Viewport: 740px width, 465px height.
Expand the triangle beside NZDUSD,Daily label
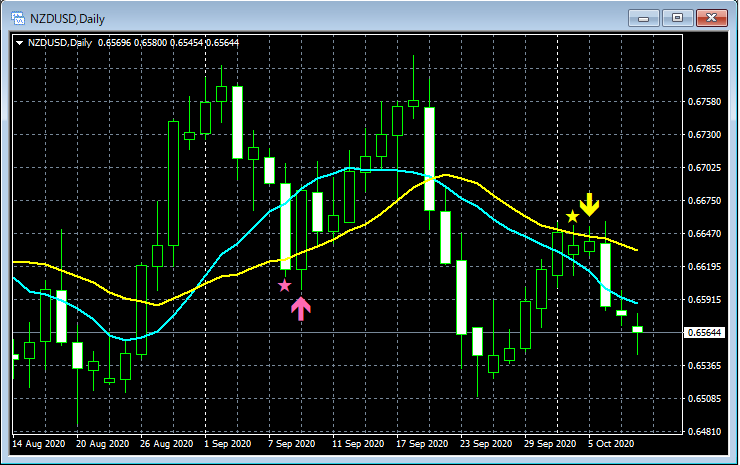click(x=19, y=43)
